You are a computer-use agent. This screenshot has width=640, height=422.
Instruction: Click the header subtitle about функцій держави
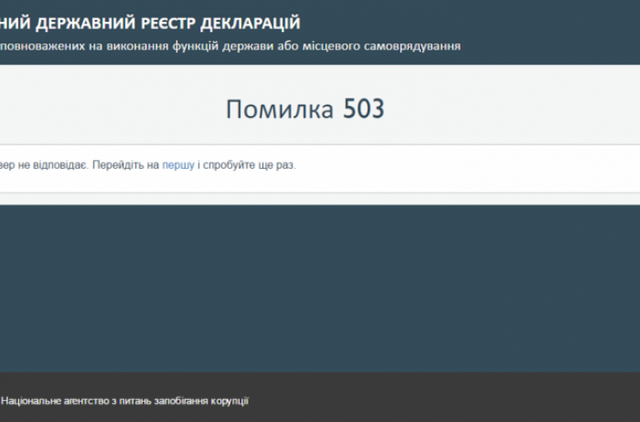coord(230,46)
